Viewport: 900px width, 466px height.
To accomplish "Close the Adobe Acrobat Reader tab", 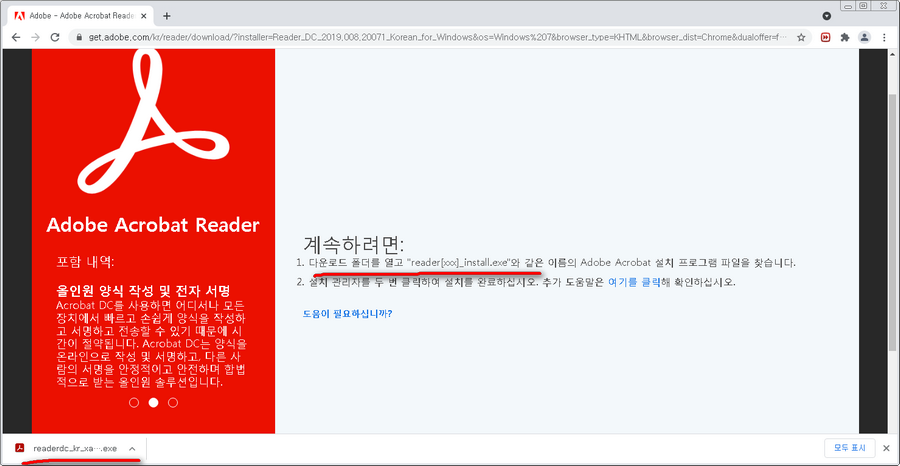I will pos(145,15).
